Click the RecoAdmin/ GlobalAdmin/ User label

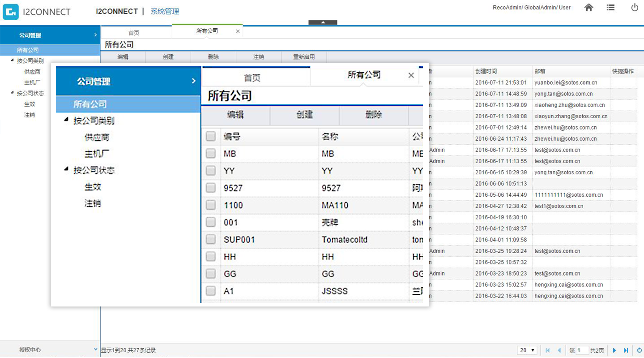(532, 8)
